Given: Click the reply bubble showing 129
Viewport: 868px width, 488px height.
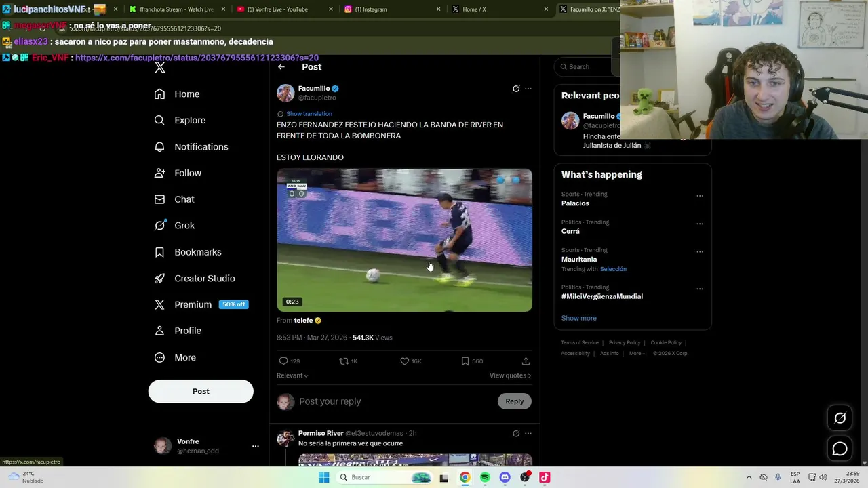Looking at the screenshot, I should 290,361.
